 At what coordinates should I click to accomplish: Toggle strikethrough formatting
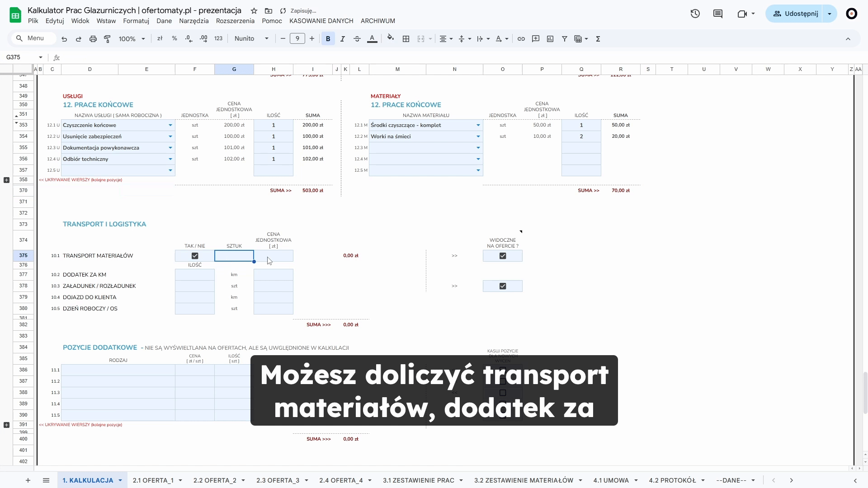pos(357,39)
